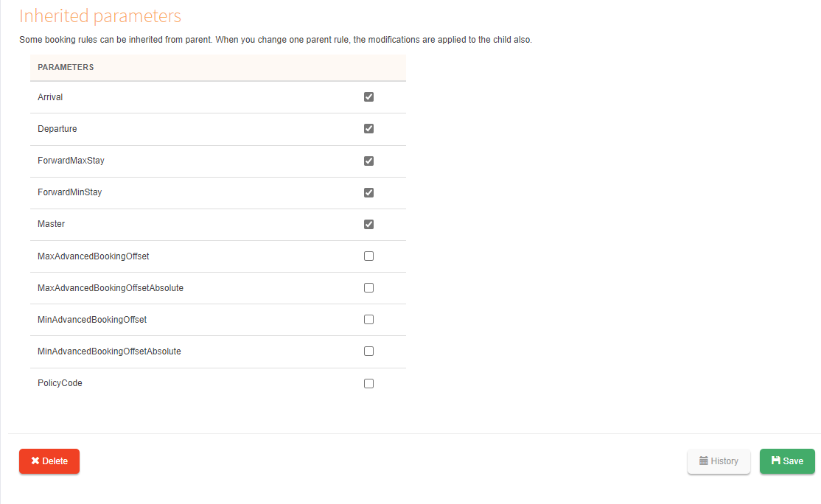Click the red Delete button

[x=49, y=461]
